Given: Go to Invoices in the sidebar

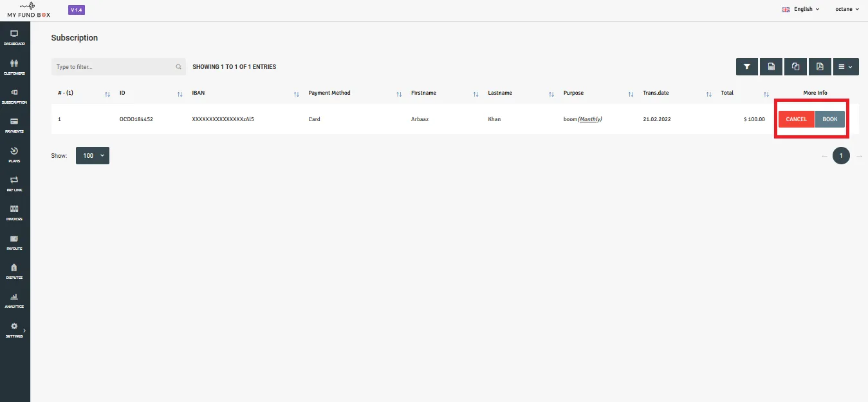Looking at the screenshot, I should (x=14, y=213).
